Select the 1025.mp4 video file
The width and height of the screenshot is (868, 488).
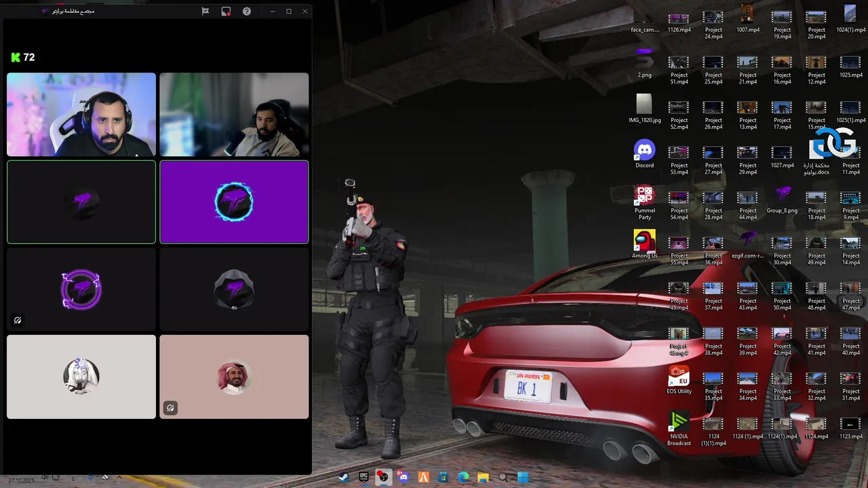(850, 67)
